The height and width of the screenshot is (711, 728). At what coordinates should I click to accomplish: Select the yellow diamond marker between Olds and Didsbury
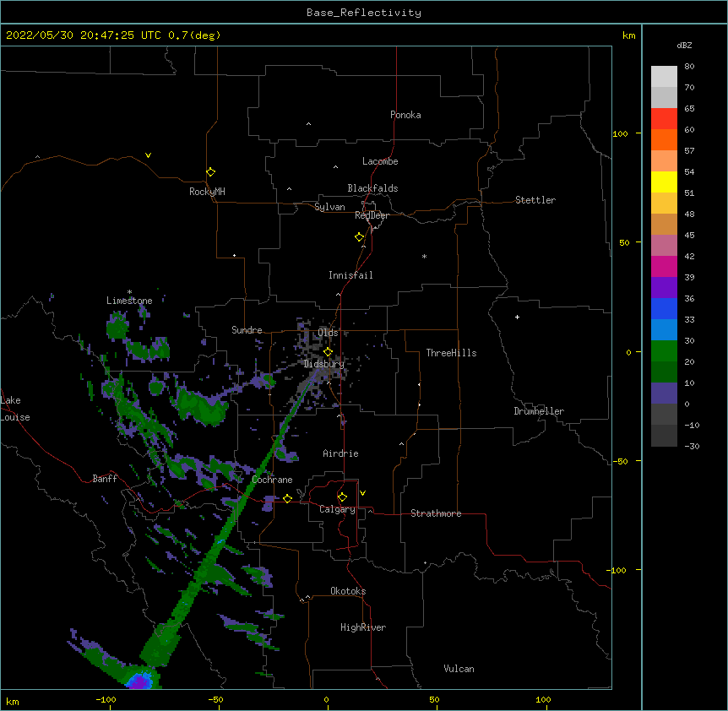click(328, 352)
